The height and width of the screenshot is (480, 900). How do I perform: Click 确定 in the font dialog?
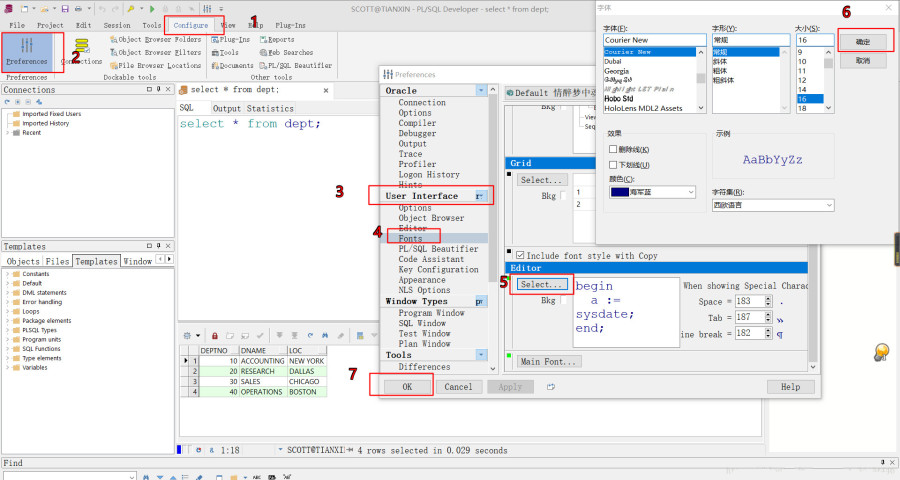pos(863,42)
